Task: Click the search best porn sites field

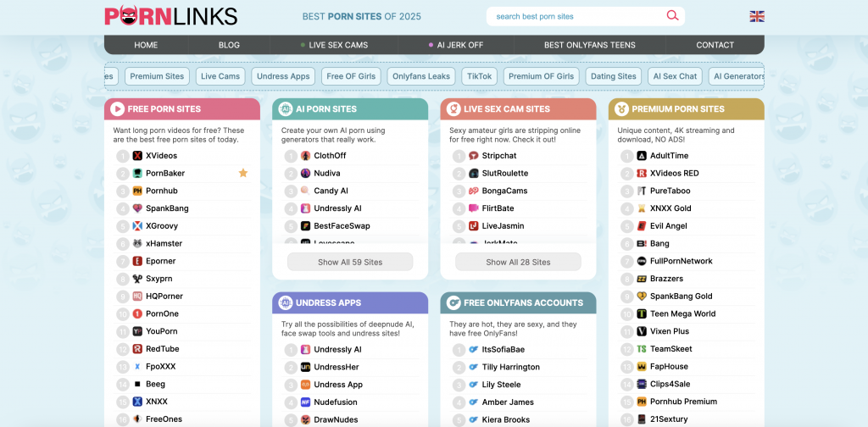Action: coord(576,16)
